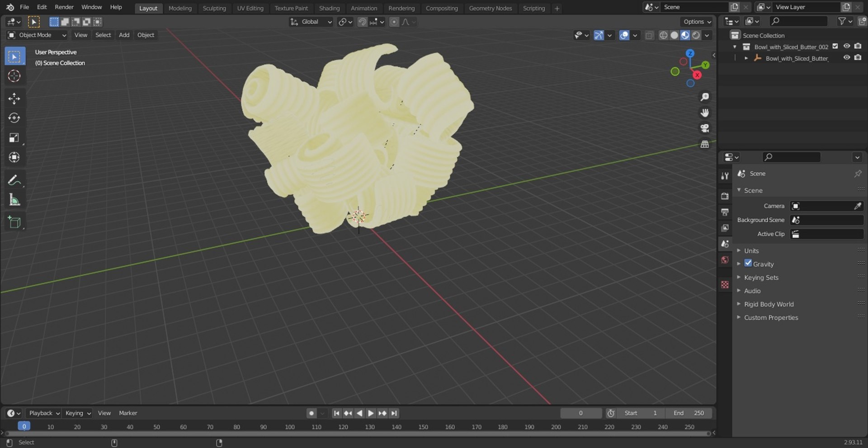Viewport: 868px width, 448px height.
Task: Select the Measure tool
Action: click(x=14, y=199)
